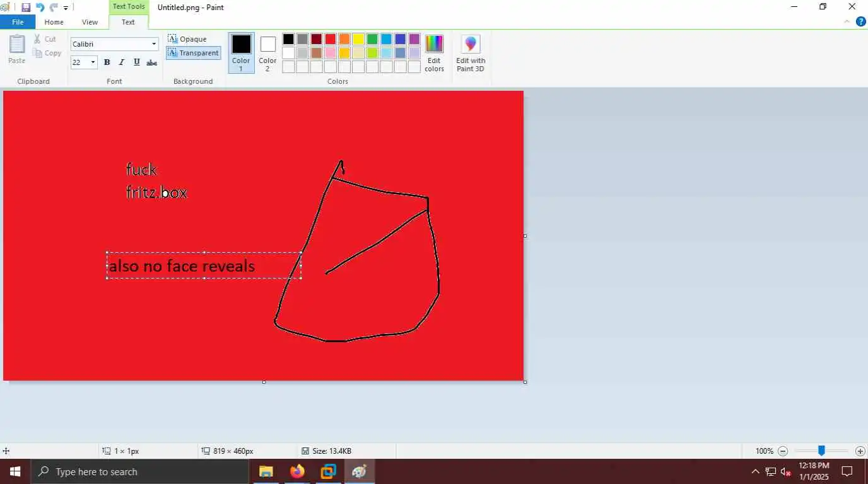Pick the purple color swatch
Screen dimensions: 868x484
[414, 39]
